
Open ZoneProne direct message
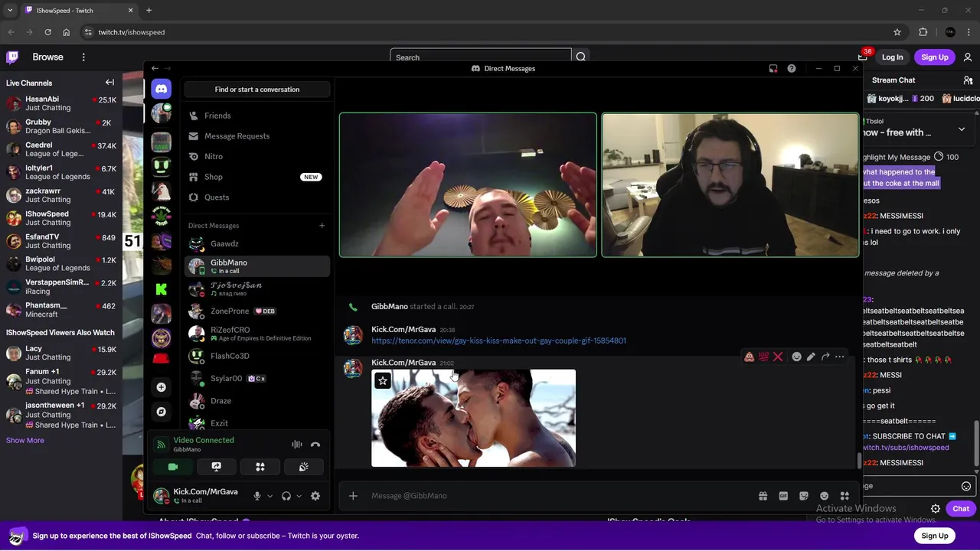coord(257,311)
